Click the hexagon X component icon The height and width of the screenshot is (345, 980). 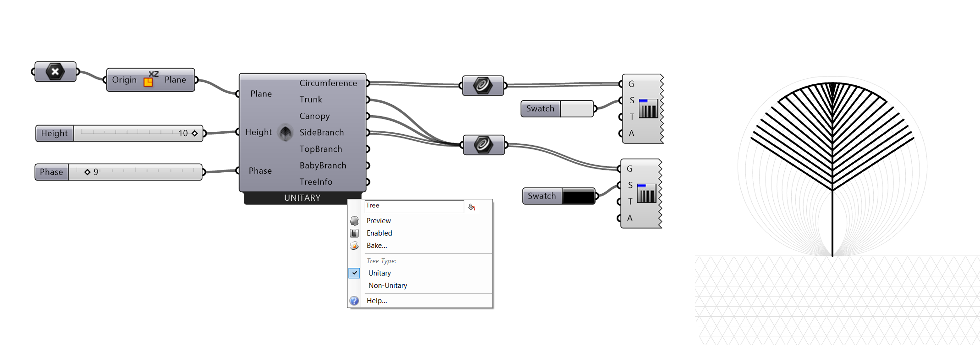55,72
